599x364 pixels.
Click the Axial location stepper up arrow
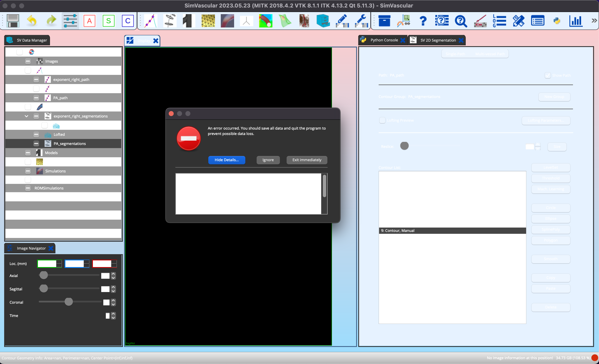tap(113, 274)
